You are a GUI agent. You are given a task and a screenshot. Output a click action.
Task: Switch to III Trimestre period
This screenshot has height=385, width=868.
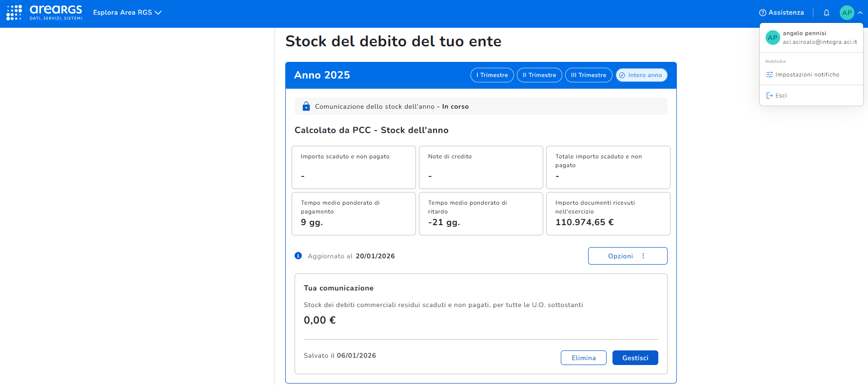(589, 75)
